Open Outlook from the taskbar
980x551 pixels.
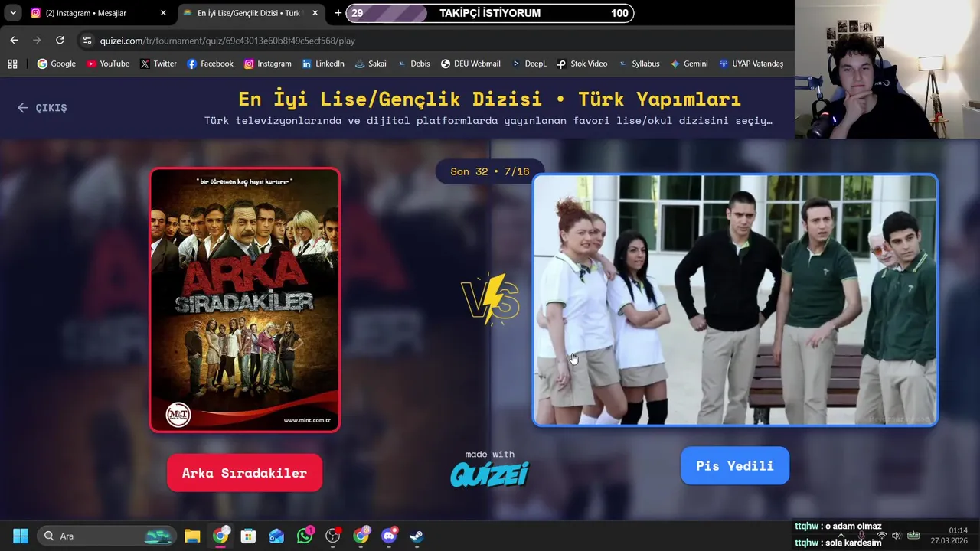276,536
